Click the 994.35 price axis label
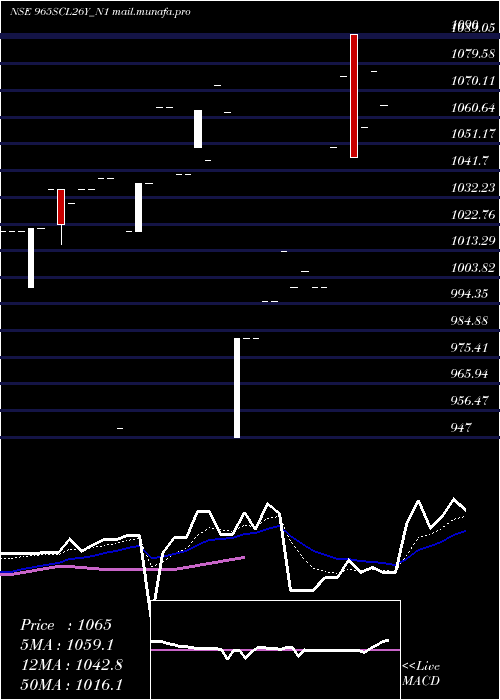This screenshot has width=500, height=700. tap(469, 294)
